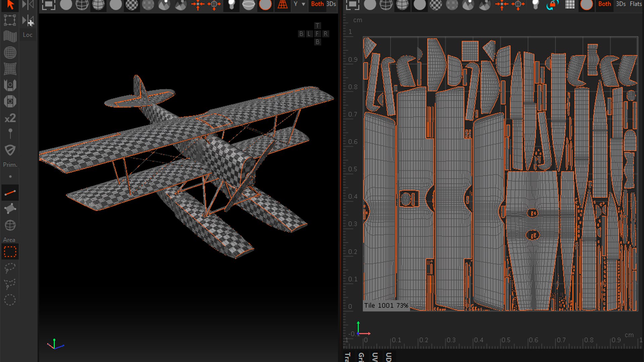
Task: Select island primitive mode globe icon
Action: 10,225
